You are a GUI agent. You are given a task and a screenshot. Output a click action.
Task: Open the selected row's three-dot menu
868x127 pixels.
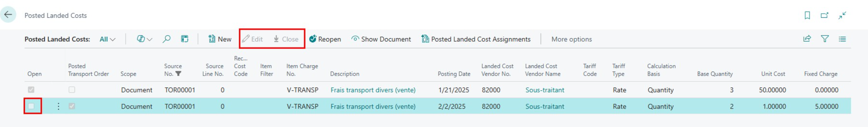click(58, 106)
